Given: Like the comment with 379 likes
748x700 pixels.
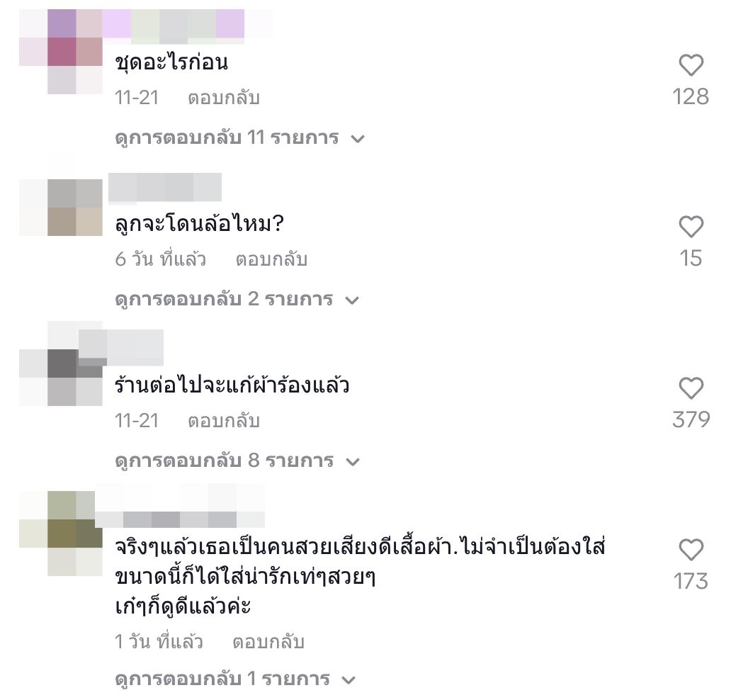Looking at the screenshot, I should click(691, 388).
